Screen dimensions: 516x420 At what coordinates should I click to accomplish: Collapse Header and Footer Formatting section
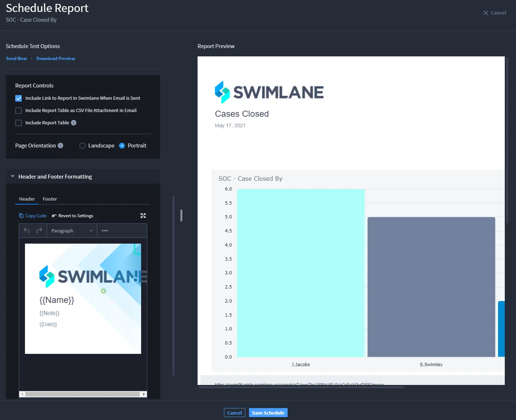(13, 176)
